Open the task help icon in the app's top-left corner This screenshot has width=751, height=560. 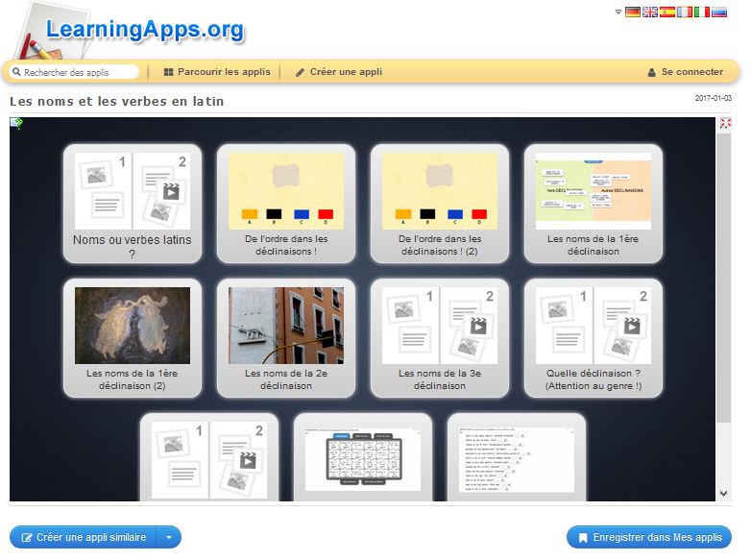[16, 123]
